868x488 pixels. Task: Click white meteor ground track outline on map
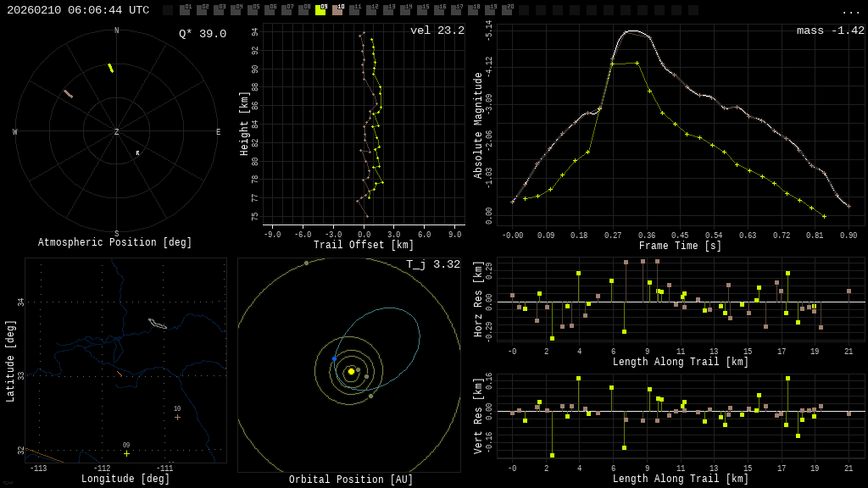(x=157, y=323)
